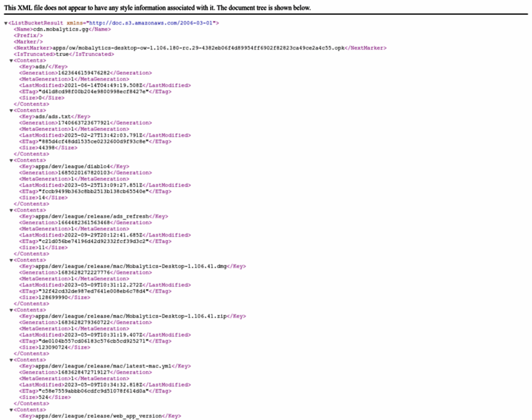
Task: Click Generation value 1664482361563468
Action: pyautogui.click(x=84, y=223)
